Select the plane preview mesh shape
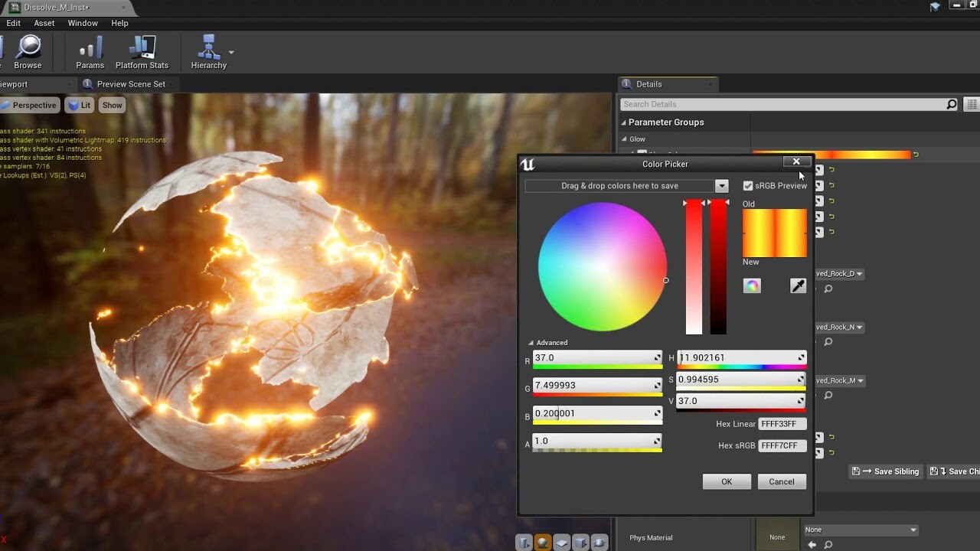 [x=561, y=542]
